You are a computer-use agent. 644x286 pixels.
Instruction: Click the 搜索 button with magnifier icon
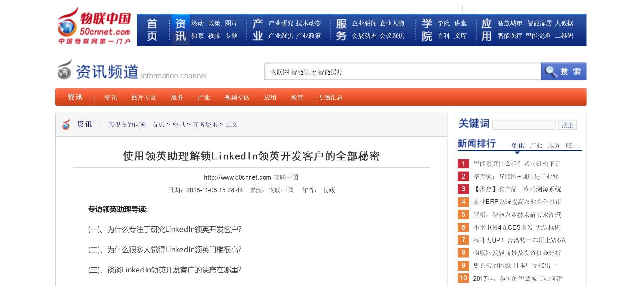click(563, 71)
